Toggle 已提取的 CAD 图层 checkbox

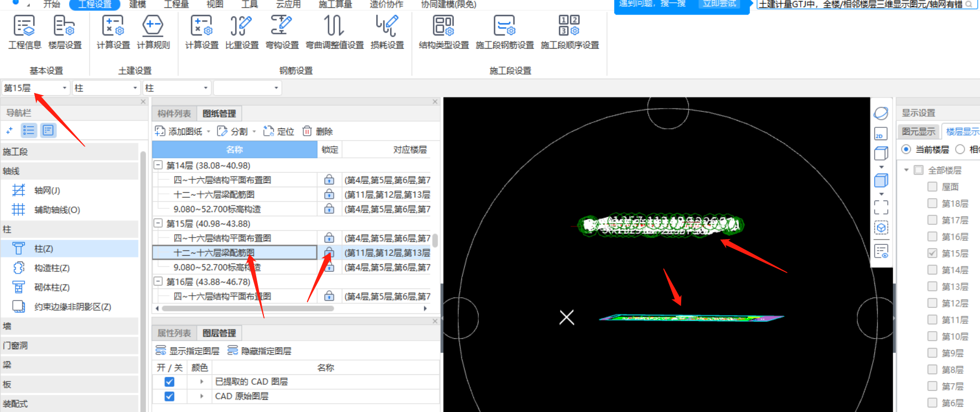pos(169,382)
